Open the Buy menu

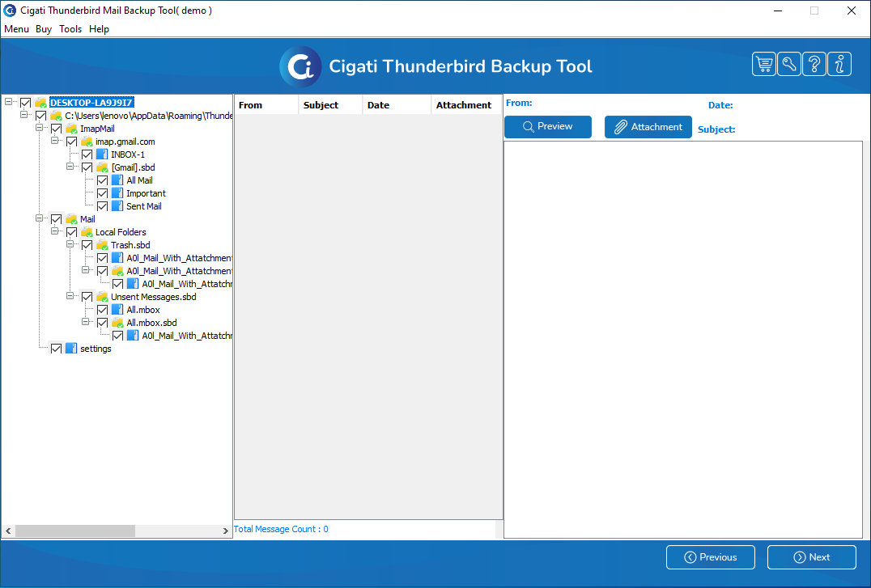(x=44, y=29)
